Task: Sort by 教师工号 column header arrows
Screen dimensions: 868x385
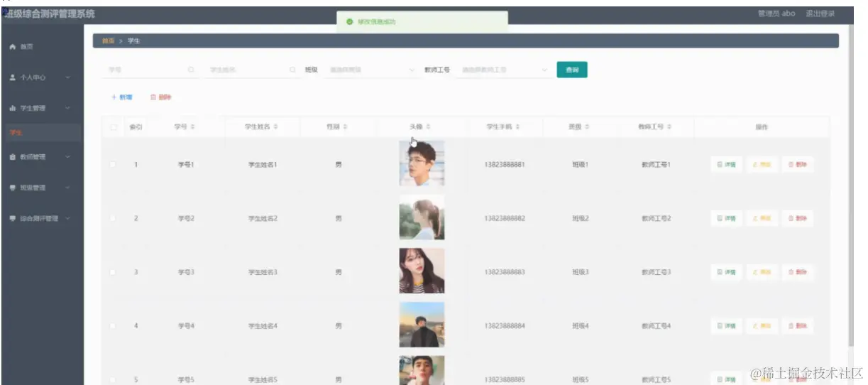Action: pyautogui.click(x=669, y=126)
